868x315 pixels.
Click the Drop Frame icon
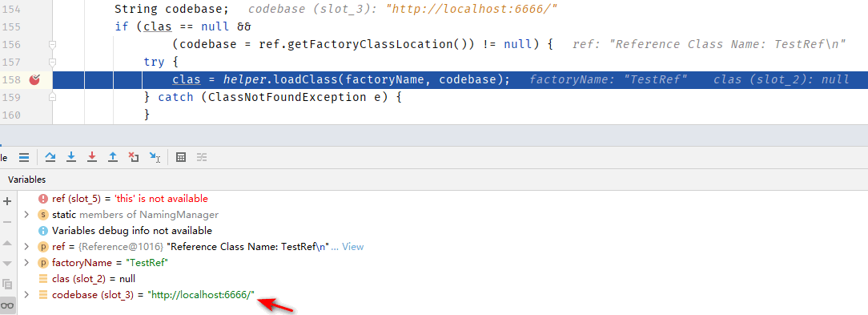coord(134,157)
